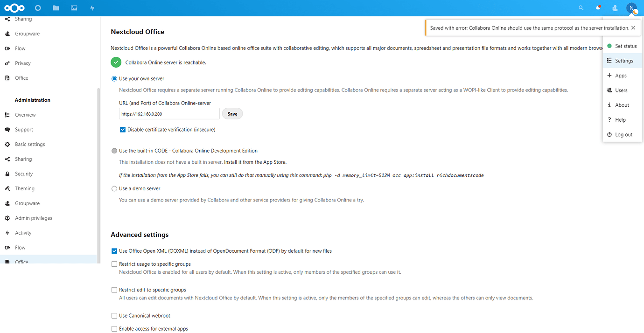Screen dimensions: 644x333
Task: Click into the Collabora Online-server URL field
Action: pos(169,113)
